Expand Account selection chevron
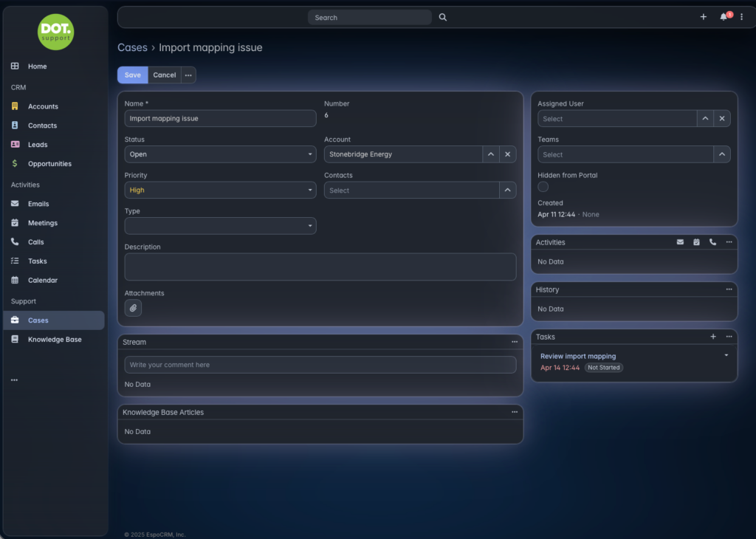 pyautogui.click(x=491, y=154)
